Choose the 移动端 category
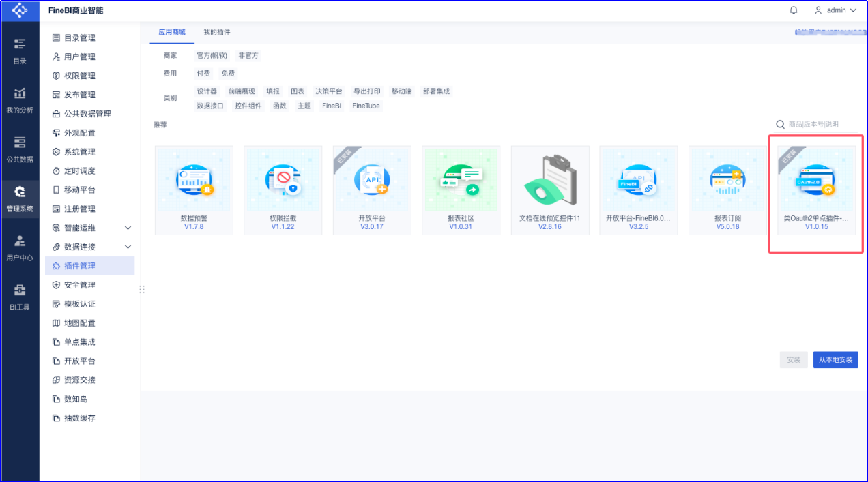 [x=402, y=91]
